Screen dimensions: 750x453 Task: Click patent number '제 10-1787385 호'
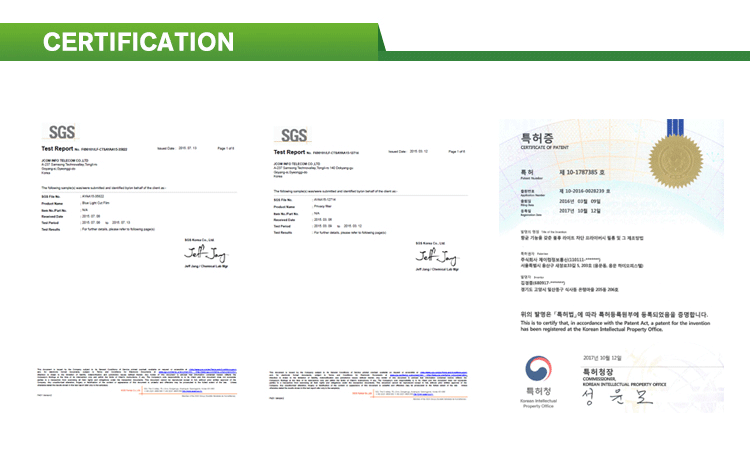[582, 172]
